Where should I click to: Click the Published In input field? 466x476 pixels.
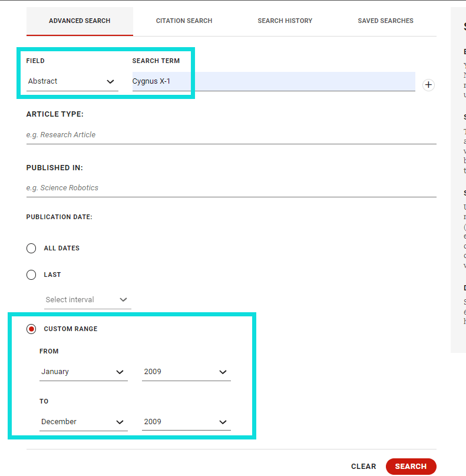point(232,188)
